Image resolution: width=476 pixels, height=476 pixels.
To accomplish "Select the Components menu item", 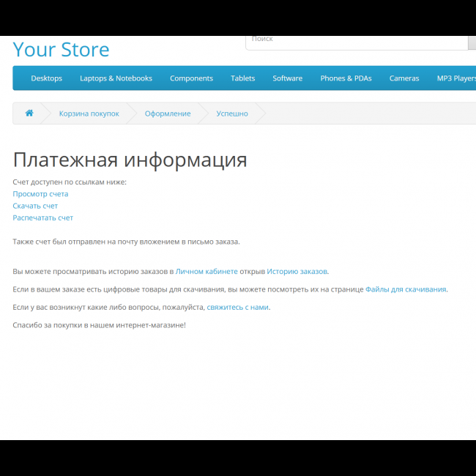I will [x=191, y=78].
